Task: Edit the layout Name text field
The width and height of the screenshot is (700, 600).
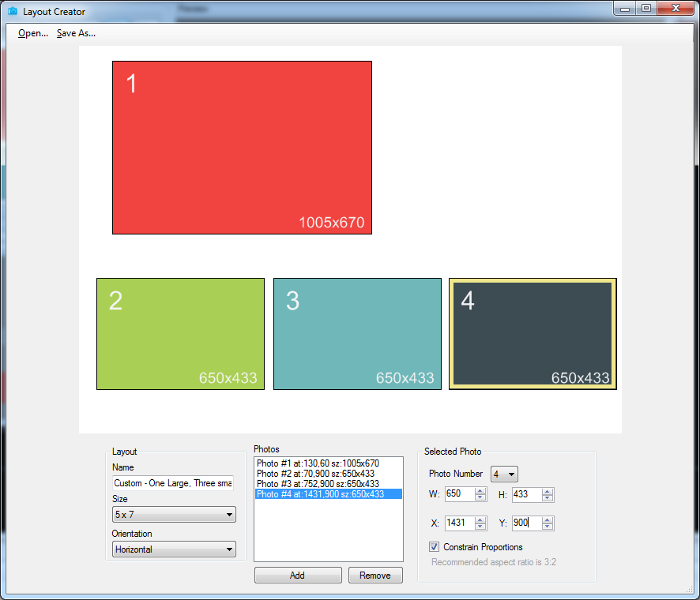Action: click(x=173, y=483)
